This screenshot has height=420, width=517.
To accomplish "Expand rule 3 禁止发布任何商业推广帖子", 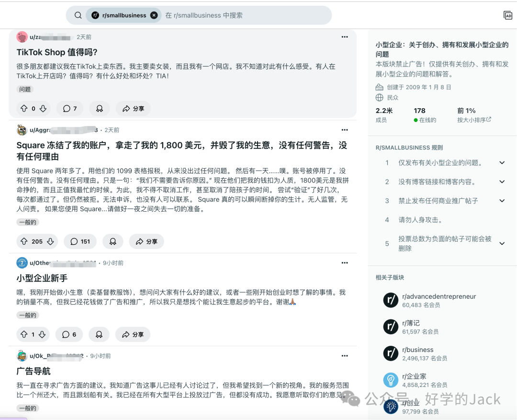I will pos(502,201).
